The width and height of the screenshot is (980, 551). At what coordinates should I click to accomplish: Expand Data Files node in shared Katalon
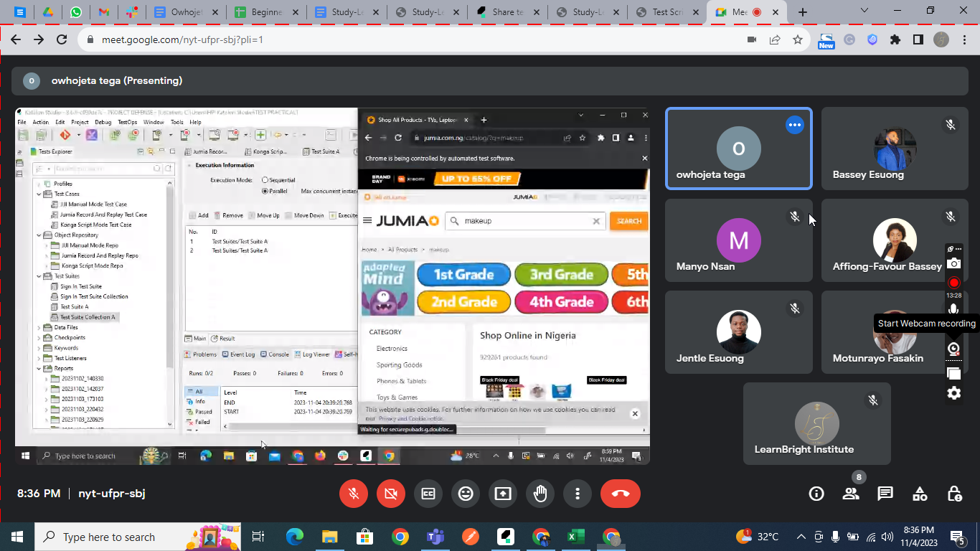tap(39, 327)
